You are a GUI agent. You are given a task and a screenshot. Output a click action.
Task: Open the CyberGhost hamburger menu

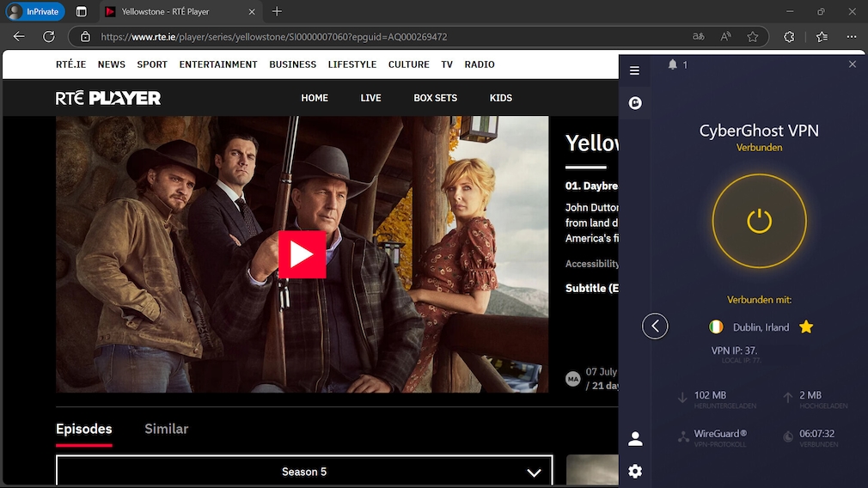(634, 70)
